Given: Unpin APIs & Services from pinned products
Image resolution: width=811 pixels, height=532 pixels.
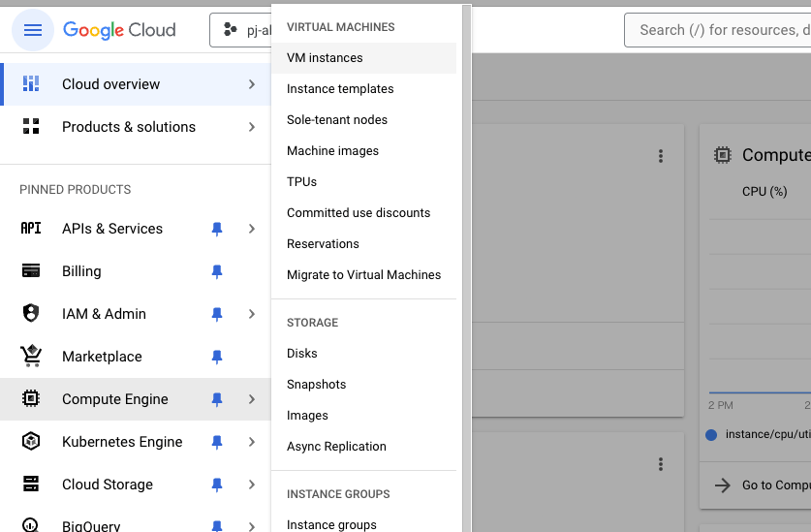Looking at the screenshot, I should point(217,229).
